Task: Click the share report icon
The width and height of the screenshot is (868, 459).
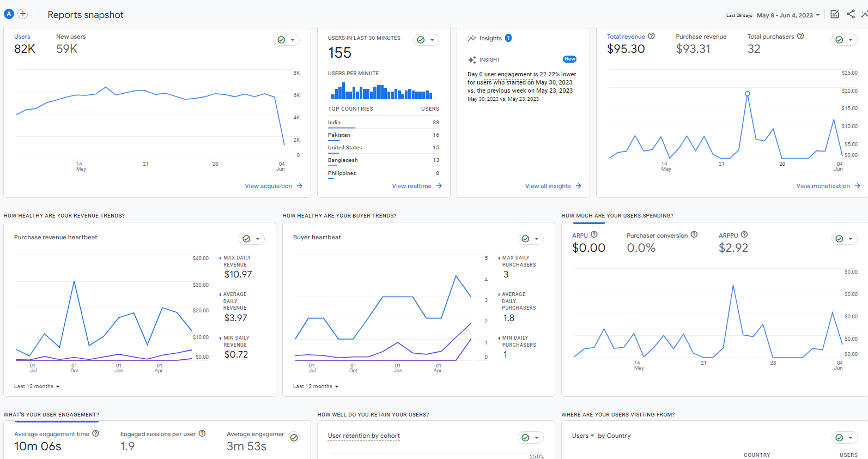Action: [851, 14]
